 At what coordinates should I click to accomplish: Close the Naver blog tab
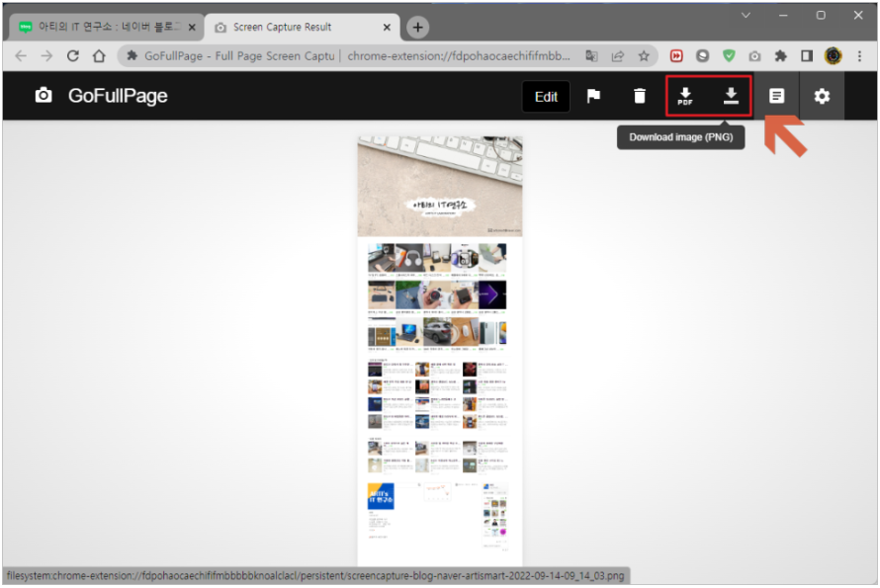pos(192,27)
